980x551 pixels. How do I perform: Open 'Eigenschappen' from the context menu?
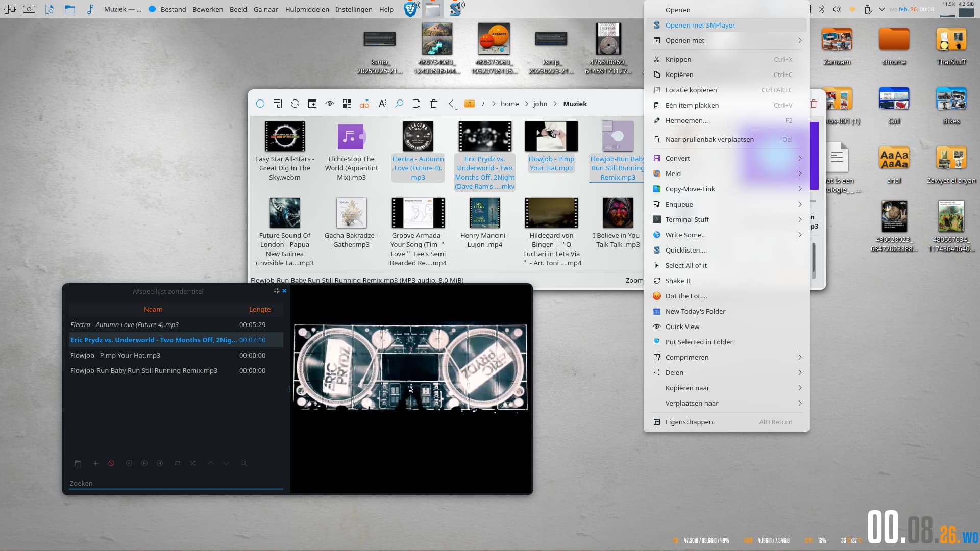[x=726, y=422]
